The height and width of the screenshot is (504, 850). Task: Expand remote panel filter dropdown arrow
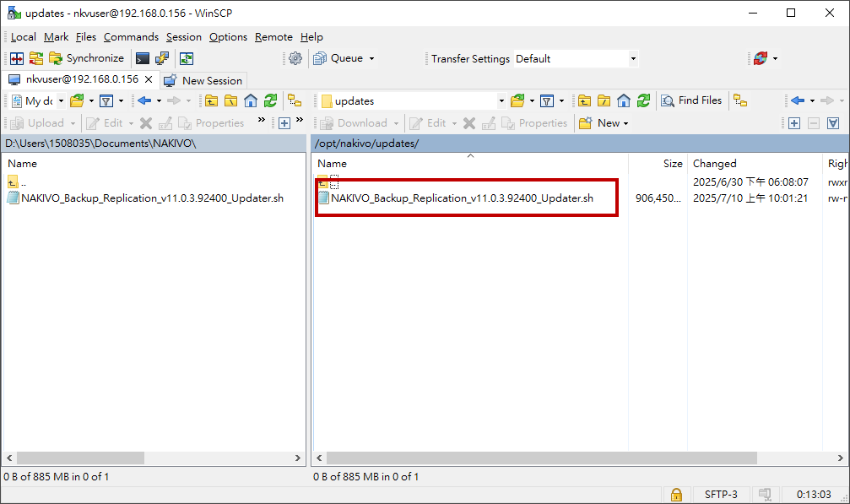(x=561, y=100)
